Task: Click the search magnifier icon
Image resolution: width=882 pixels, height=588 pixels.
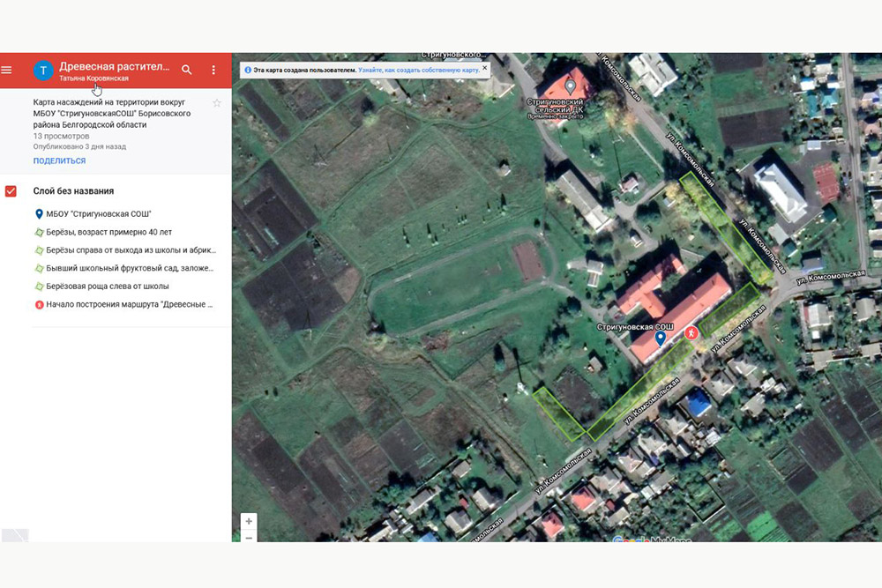Action: (x=186, y=70)
